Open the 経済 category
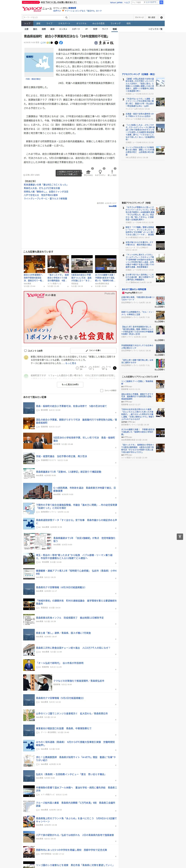 click(x=52, y=29)
